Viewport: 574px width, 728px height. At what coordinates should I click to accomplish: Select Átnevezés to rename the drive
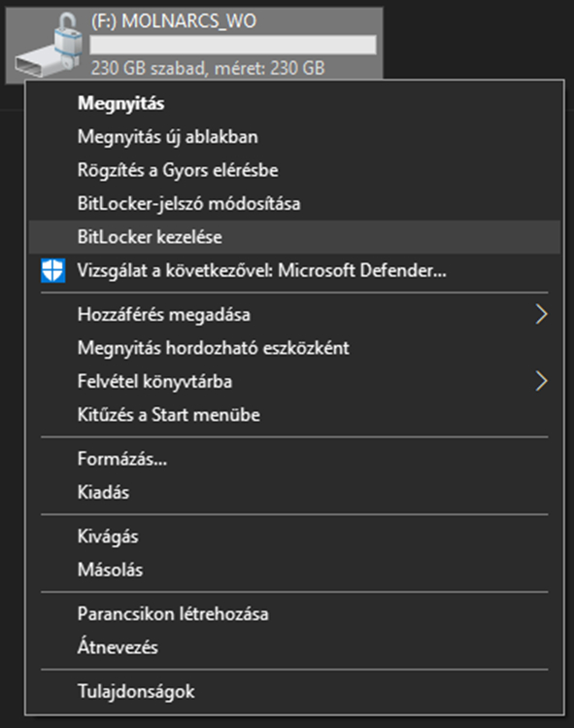[294, 647]
